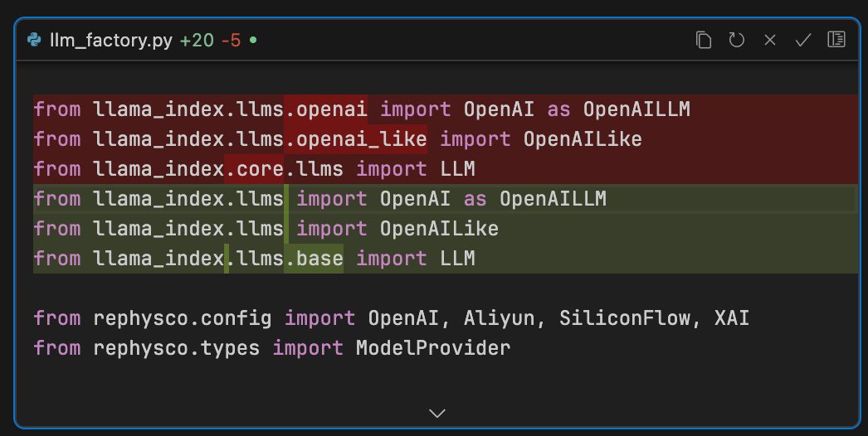
Task: Click the highlighted .openai_like segment
Action: tap(355, 139)
